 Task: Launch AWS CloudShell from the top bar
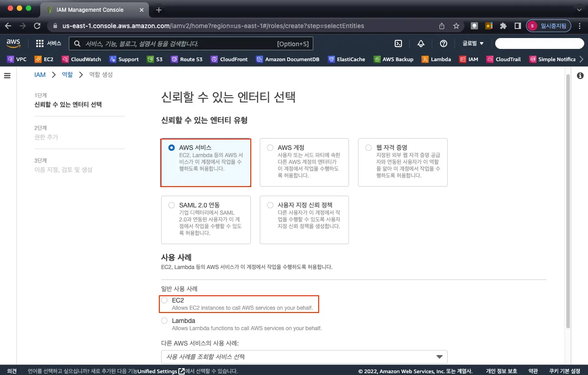click(398, 43)
